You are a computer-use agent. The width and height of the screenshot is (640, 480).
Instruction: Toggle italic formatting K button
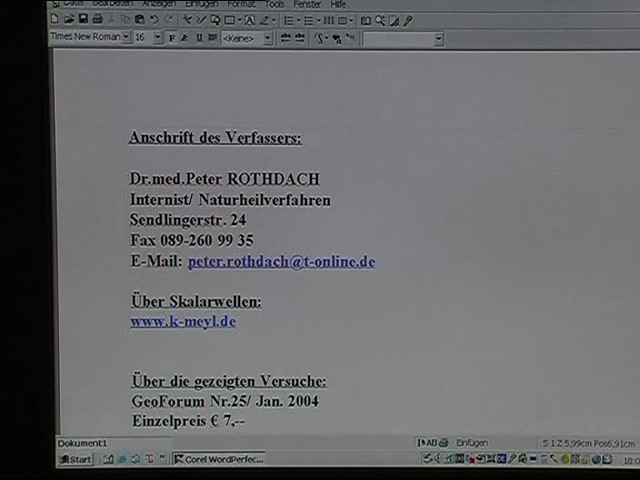pos(184,38)
